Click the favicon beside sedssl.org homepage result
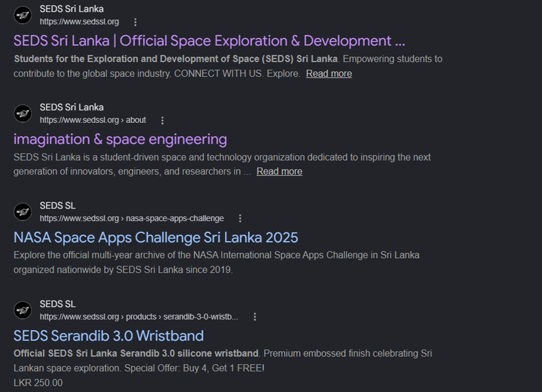The width and height of the screenshot is (542, 392). click(x=23, y=15)
